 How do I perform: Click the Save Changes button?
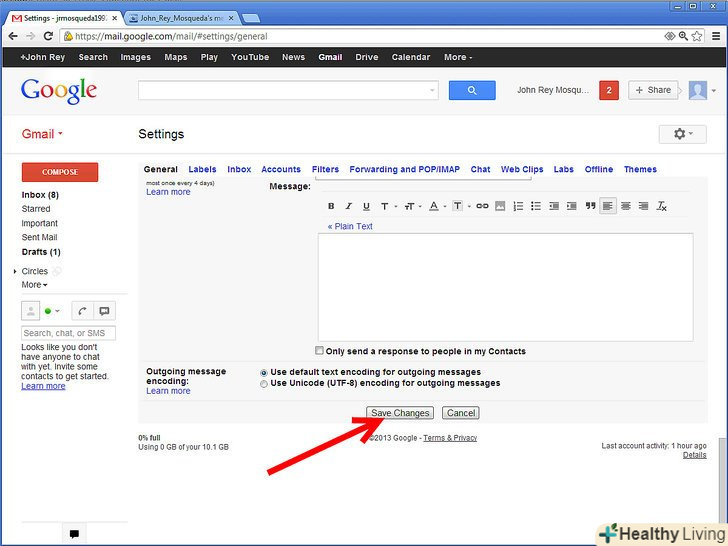pos(400,413)
